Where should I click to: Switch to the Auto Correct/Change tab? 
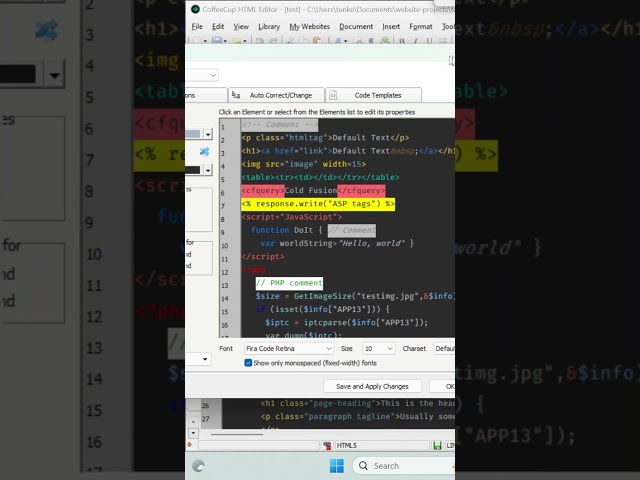coord(277,95)
